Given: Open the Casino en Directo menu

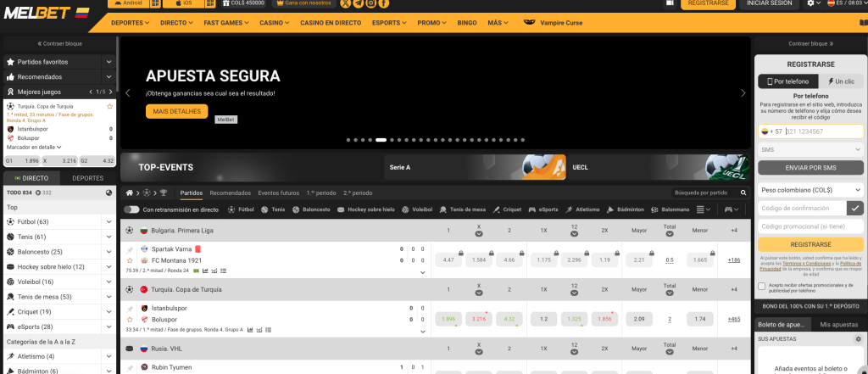Looking at the screenshot, I should (x=333, y=22).
